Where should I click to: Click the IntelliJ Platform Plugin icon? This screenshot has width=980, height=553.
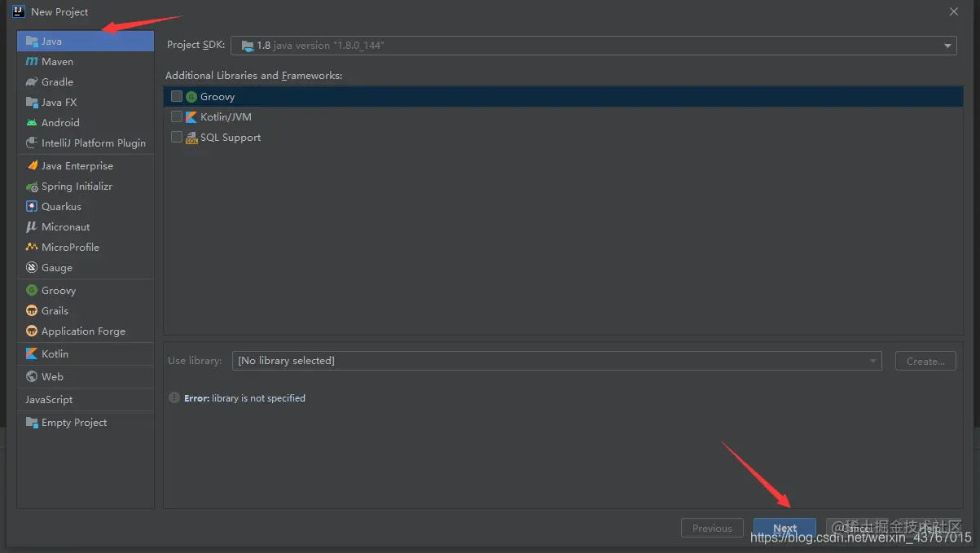32,143
